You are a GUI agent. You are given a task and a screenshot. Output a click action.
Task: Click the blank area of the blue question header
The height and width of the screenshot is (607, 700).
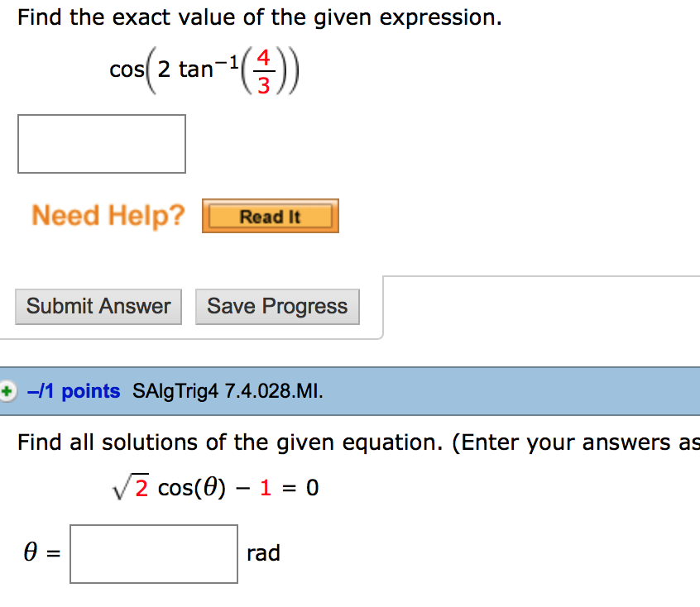click(x=513, y=391)
